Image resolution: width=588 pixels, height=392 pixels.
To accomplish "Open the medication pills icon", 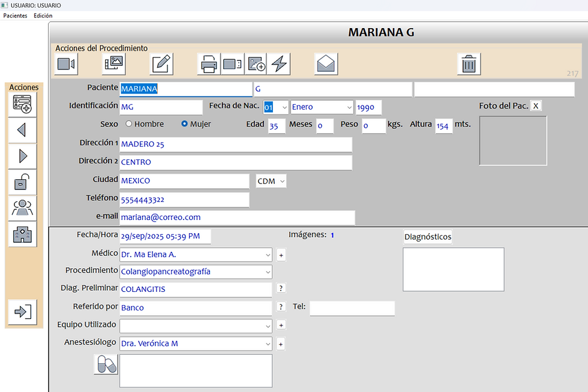I will (106, 364).
